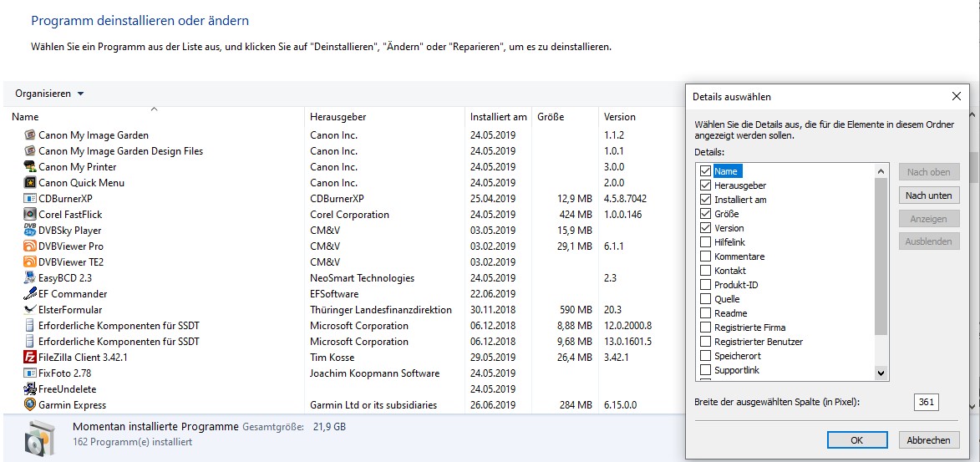
Task: Select the Garmin Ltd or its subsidiaries cell
Action: click(373, 405)
